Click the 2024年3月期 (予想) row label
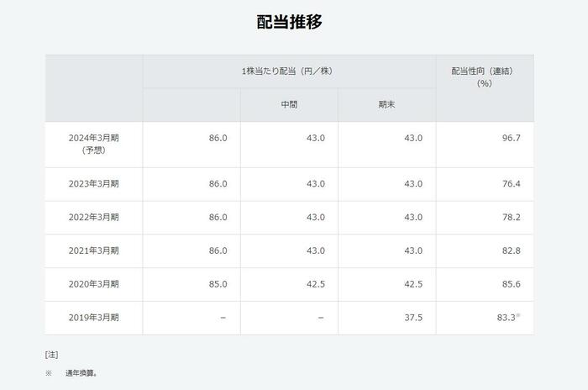The height and width of the screenshot is (390, 588). pos(93,144)
